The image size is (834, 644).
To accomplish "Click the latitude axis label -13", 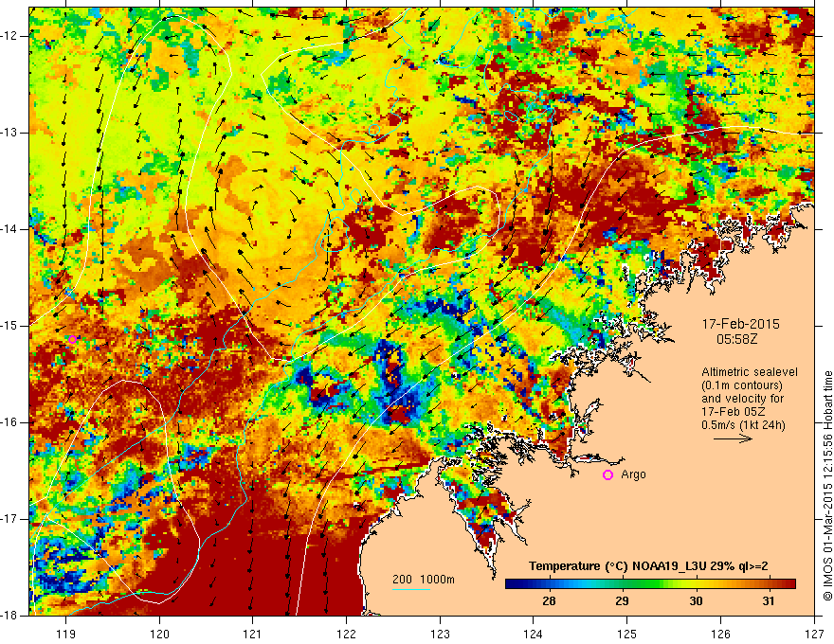I will click(x=10, y=133).
